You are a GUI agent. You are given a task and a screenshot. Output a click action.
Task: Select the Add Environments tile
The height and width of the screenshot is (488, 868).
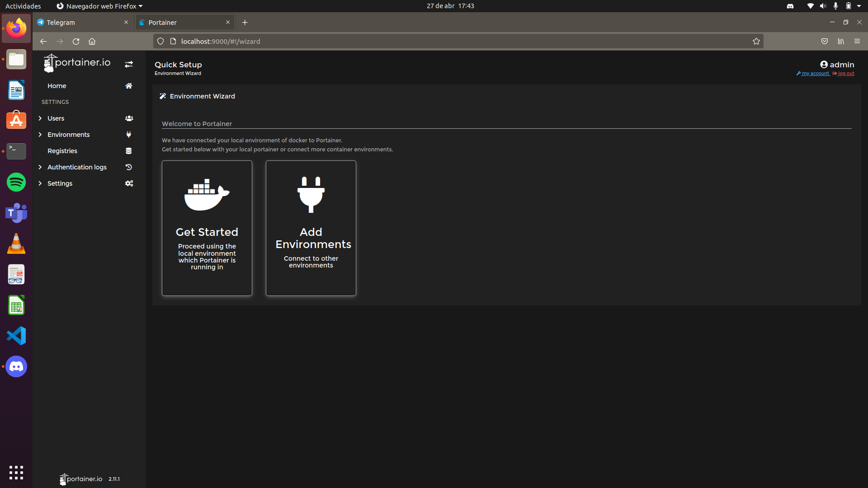coord(311,228)
